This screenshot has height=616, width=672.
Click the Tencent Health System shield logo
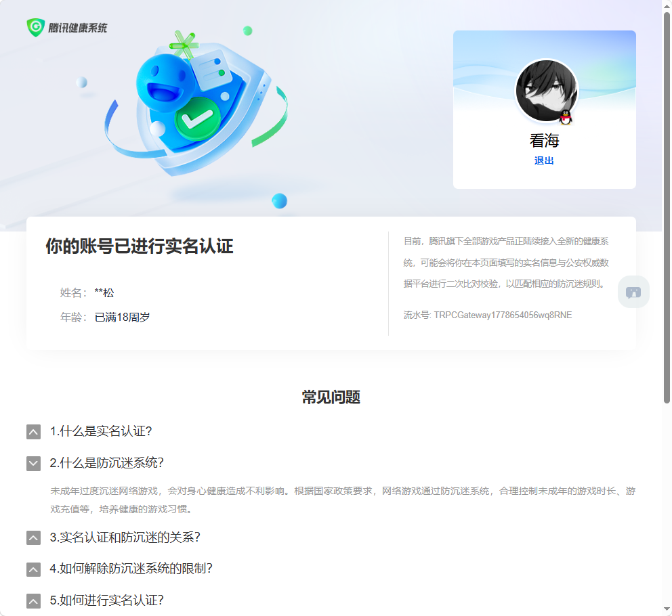(36, 28)
